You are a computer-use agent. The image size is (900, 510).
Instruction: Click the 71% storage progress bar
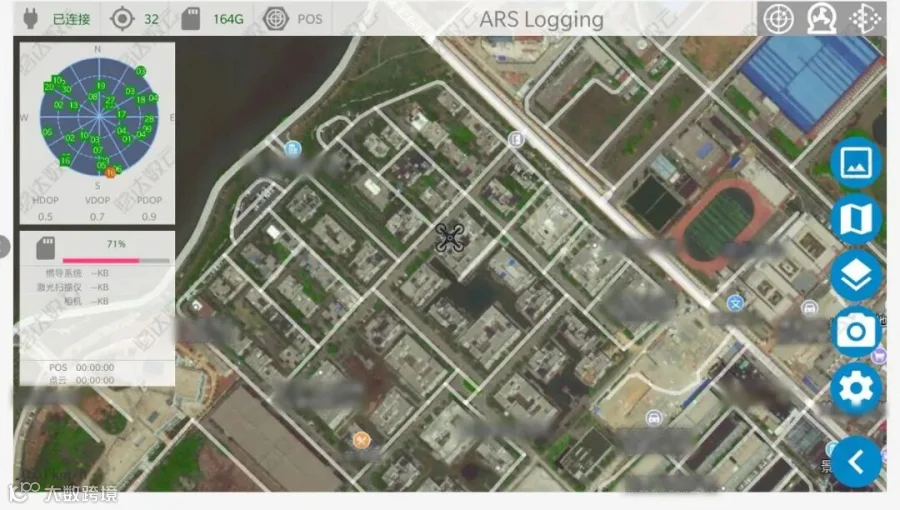116,260
